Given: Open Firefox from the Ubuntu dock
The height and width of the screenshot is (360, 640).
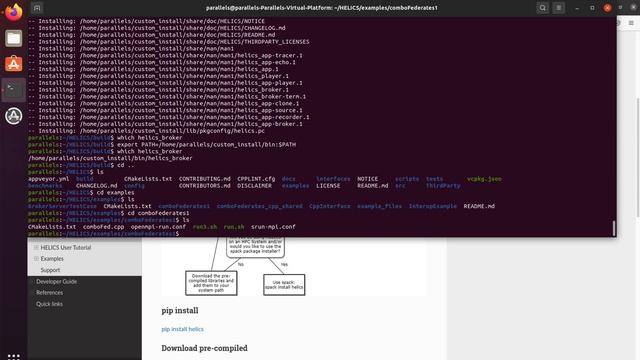Looking at the screenshot, I should pyautogui.click(x=13, y=12).
